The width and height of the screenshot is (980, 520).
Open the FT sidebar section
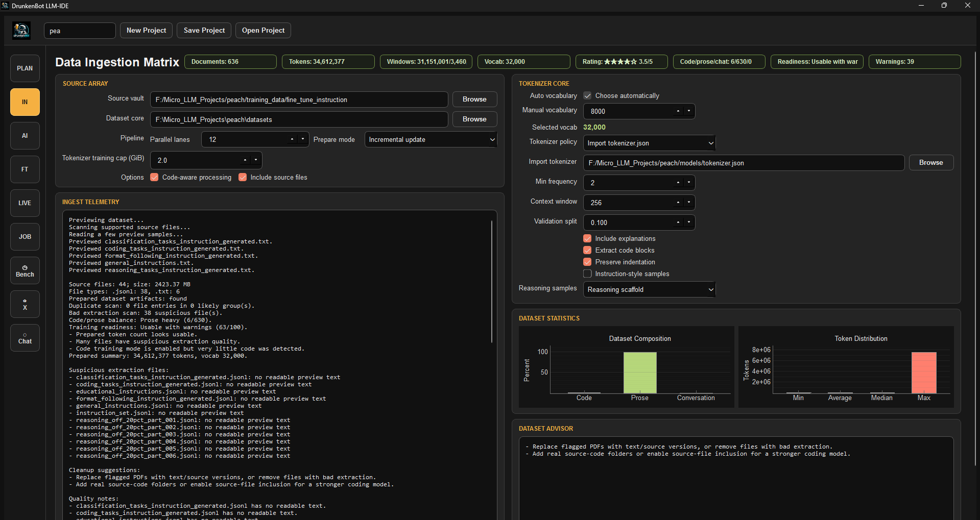click(x=25, y=169)
